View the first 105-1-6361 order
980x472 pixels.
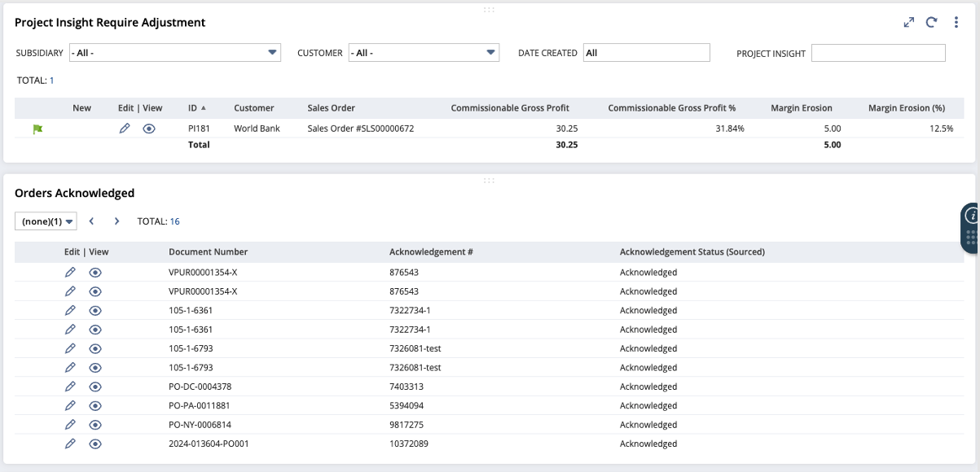coord(95,310)
